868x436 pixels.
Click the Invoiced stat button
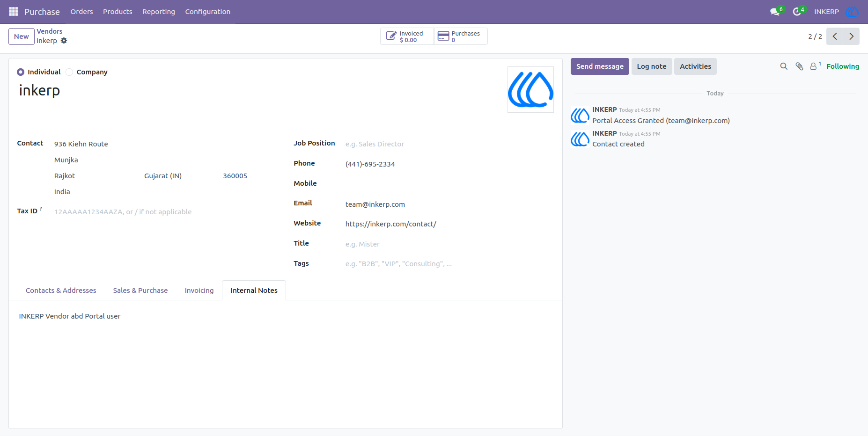407,36
